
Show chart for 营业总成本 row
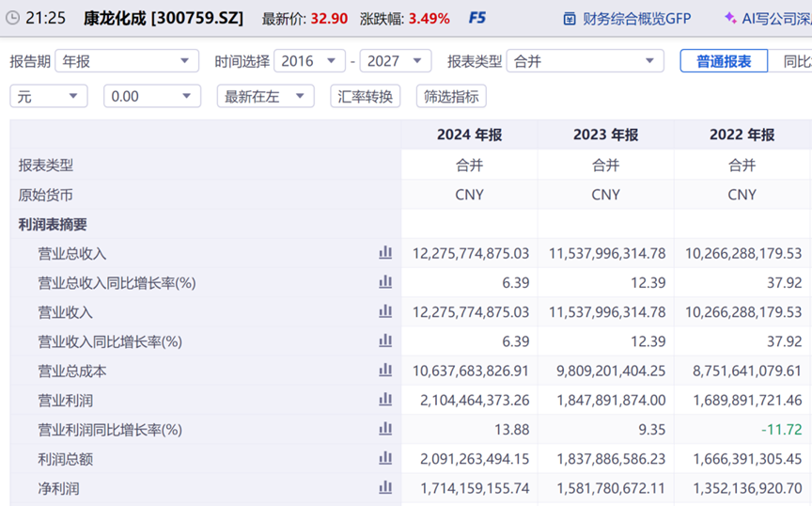385,371
